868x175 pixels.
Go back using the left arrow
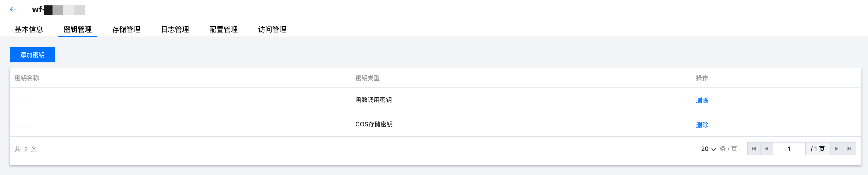click(13, 9)
